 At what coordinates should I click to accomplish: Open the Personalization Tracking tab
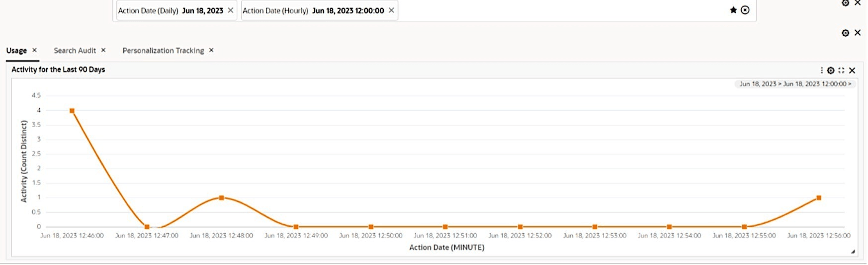163,51
